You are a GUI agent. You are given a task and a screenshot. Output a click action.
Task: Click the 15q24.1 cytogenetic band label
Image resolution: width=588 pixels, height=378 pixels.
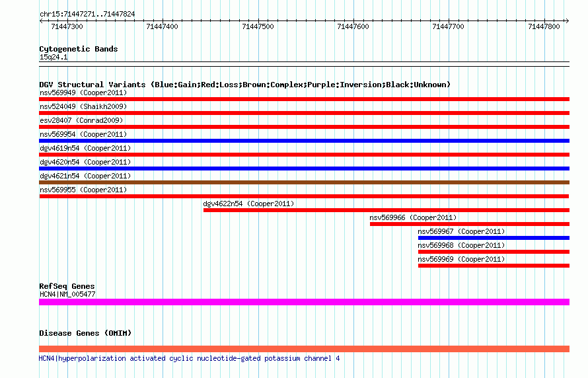click(x=54, y=57)
